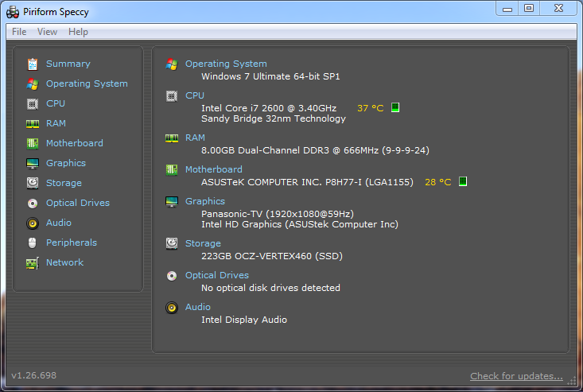Click the Graphics monitor icon in sidebar
Image resolution: width=583 pixels, height=392 pixels.
pyautogui.click(x=33, y=163)
